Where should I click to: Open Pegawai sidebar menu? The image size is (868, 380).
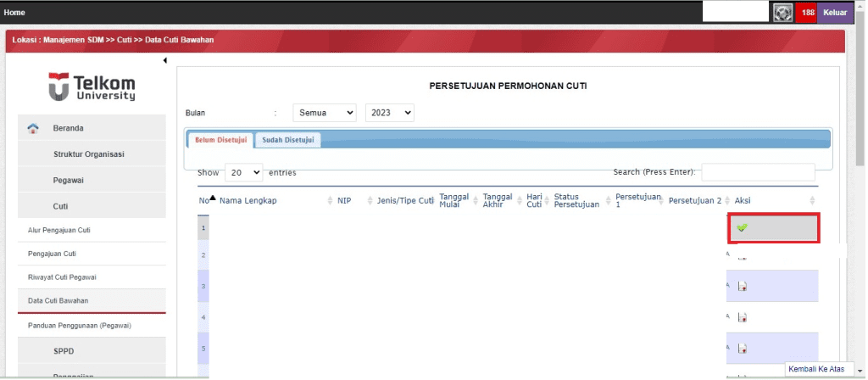[x=92, y=180]
